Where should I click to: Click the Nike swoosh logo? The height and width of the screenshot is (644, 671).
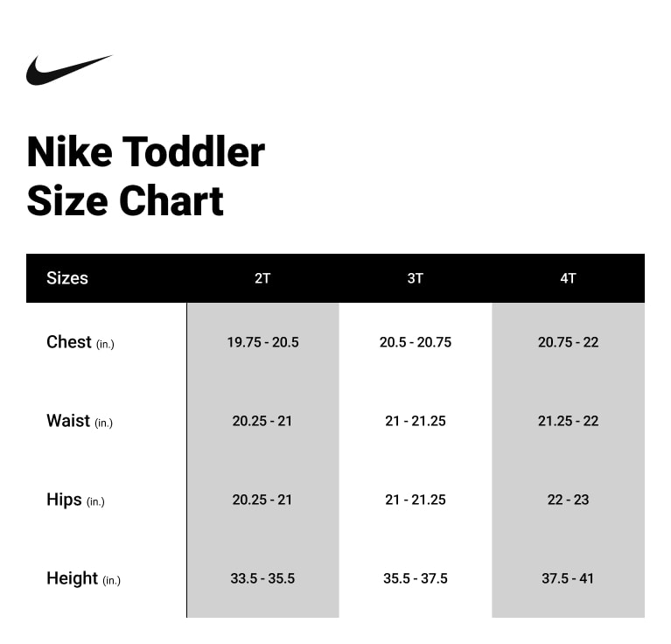pyautogui.click(x=68, y=70)
